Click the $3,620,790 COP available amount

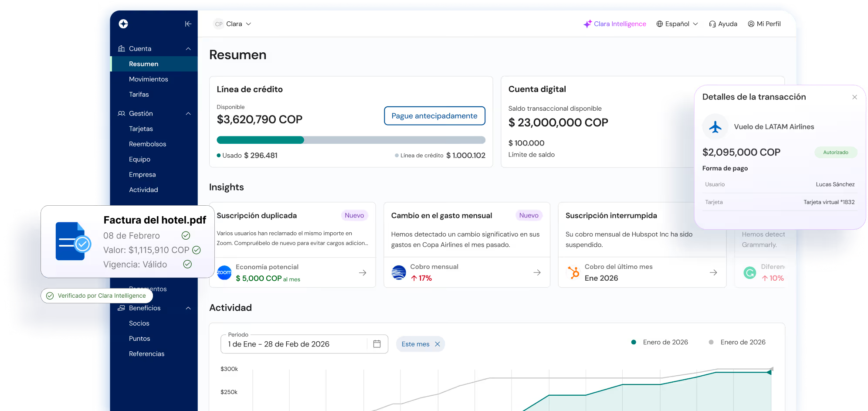(x=260, y=119)
